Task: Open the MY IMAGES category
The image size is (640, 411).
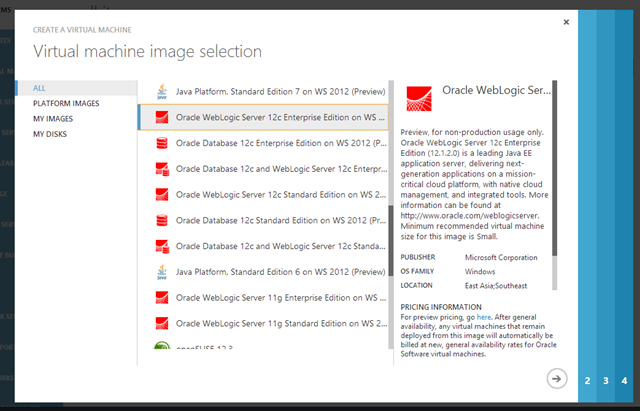Action: pyautogui.click(x=53, y=119)
